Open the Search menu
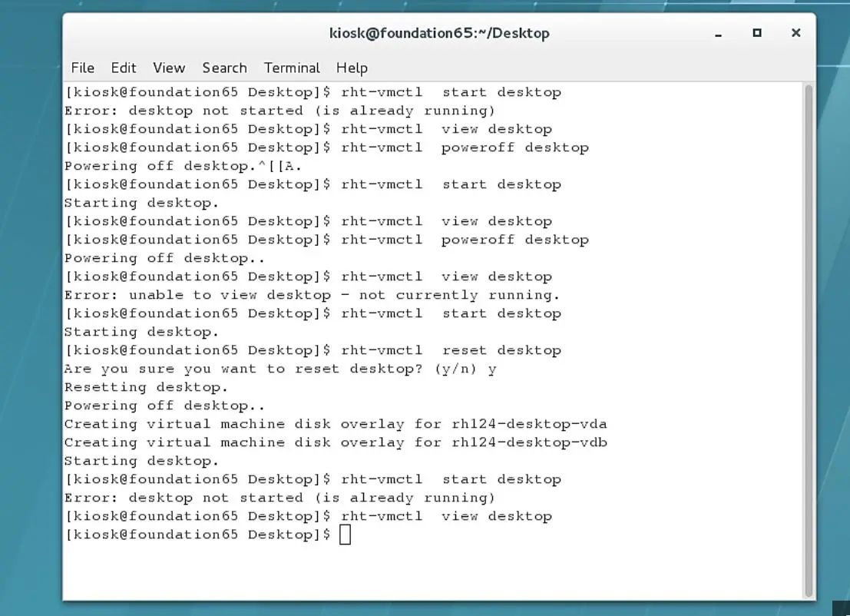The image size is (850, 616). (224, 68)
